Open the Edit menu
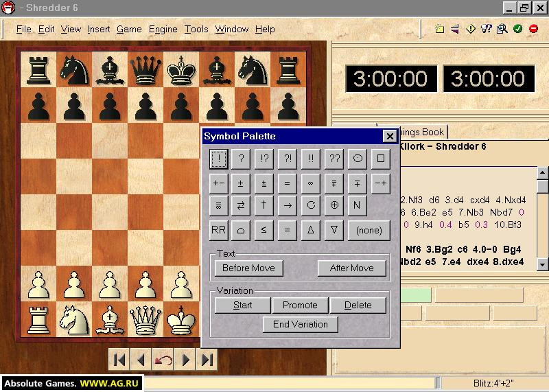The width and height of the screenshot is (549, 392). [x=46, y=29]
